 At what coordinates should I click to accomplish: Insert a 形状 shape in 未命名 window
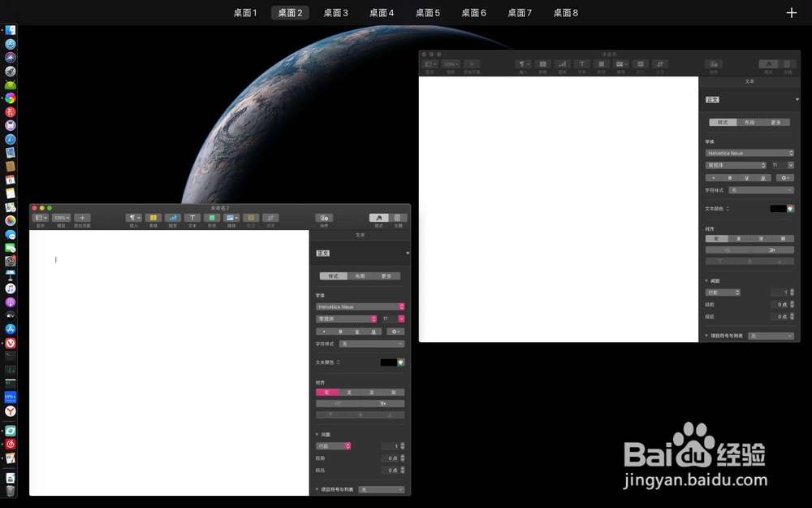[601, 64]
